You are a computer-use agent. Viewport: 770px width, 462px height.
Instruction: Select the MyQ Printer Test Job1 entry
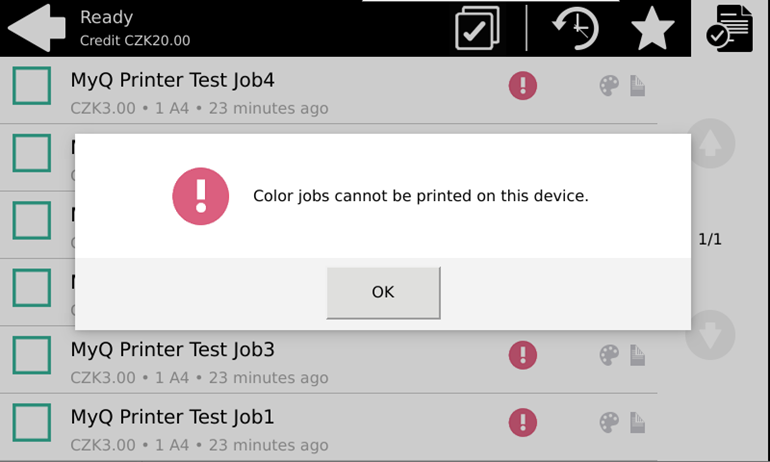[x=172, y=417]
